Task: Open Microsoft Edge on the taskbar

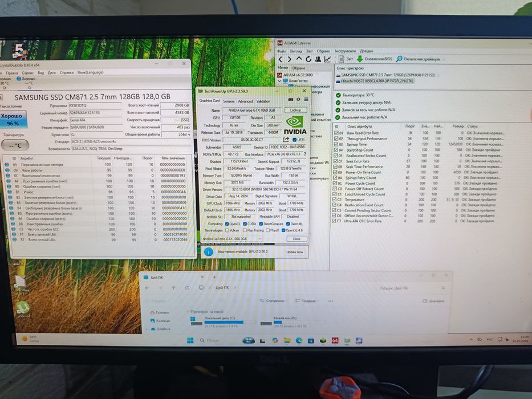Action: click(299, 340)
